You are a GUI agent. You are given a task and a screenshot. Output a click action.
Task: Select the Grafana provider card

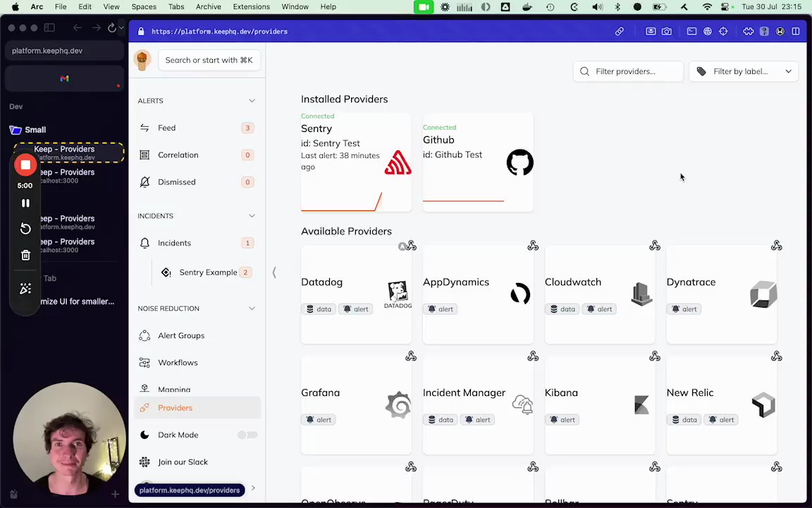click(x=356, y=406)
